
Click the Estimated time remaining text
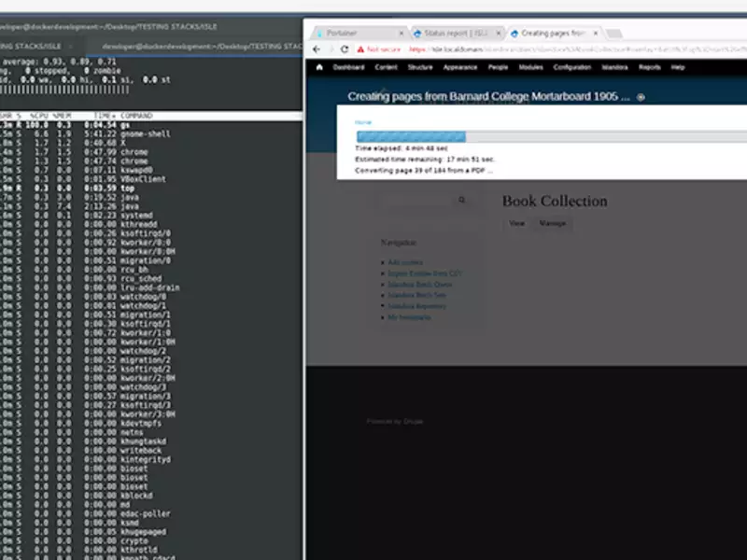(x=425, y=160)
